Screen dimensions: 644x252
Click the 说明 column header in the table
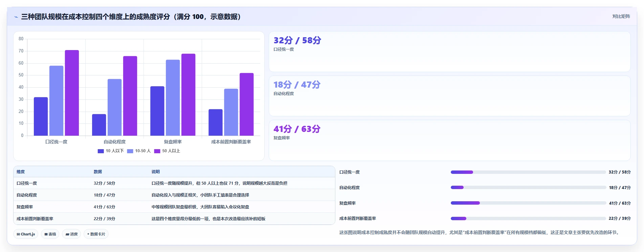(156, 172)
